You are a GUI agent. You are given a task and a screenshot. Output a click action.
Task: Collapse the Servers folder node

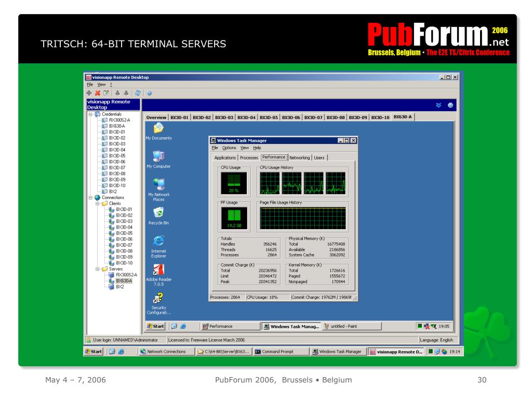[97, 269]
